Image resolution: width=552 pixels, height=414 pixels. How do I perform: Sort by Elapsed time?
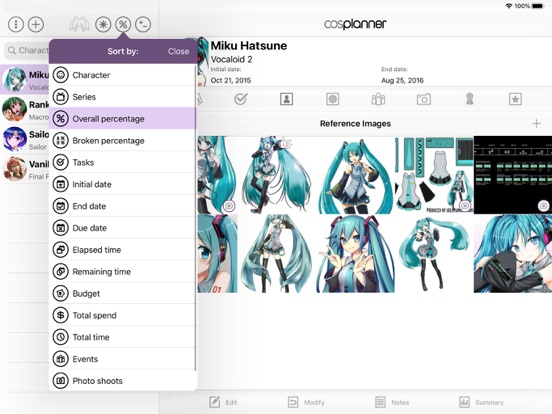[122, 250]
